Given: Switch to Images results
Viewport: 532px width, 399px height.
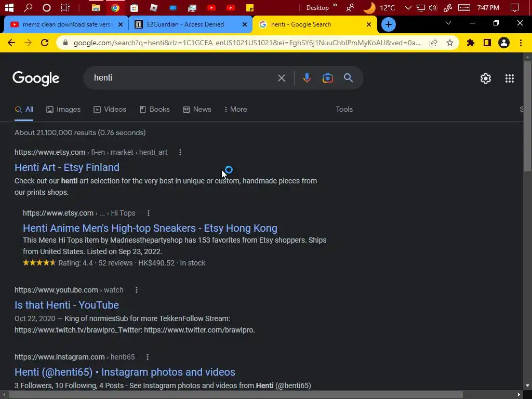Looking at the screenshot, I should [x=63, y=109].
